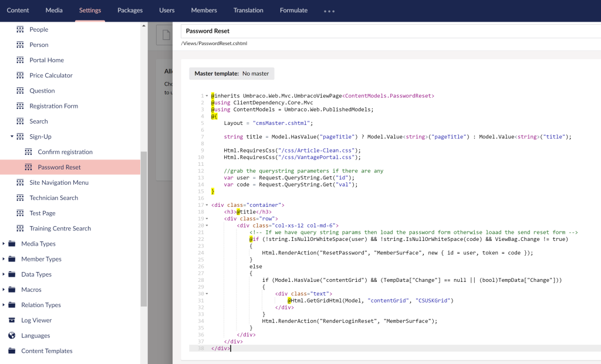Click the Search document type icon
The height and width of the screenshot is (364, 601).
coord(21,121)
